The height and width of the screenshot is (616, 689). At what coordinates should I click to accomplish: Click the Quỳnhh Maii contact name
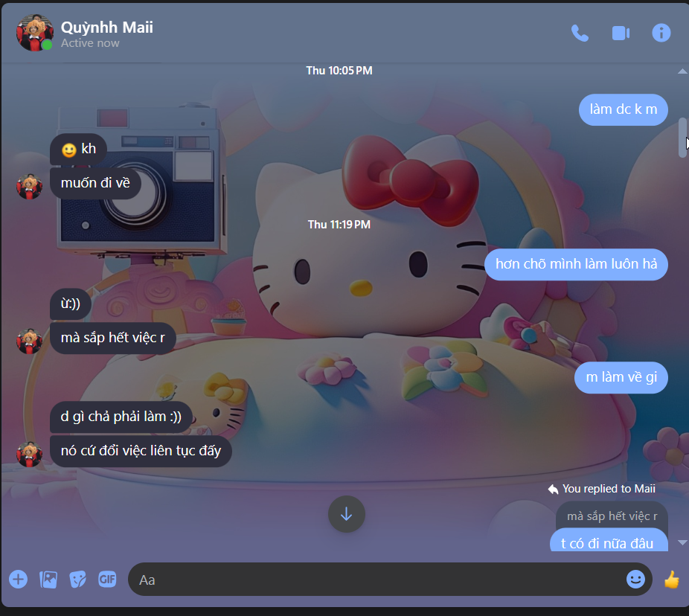107,28
